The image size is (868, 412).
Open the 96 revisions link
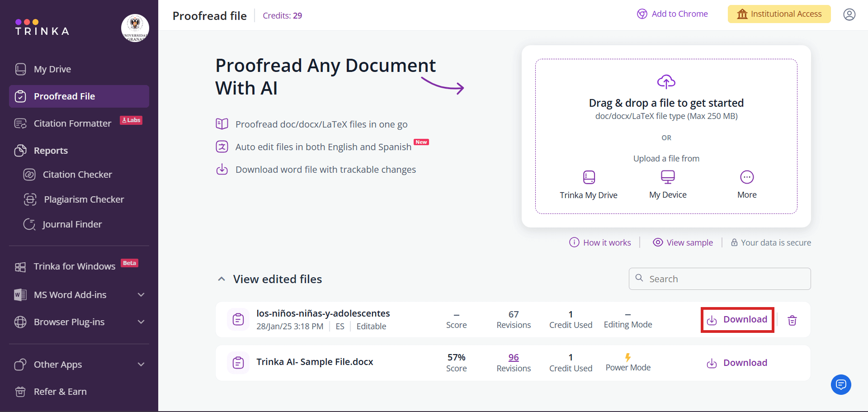pyautogui.click(x=514, y=357)
